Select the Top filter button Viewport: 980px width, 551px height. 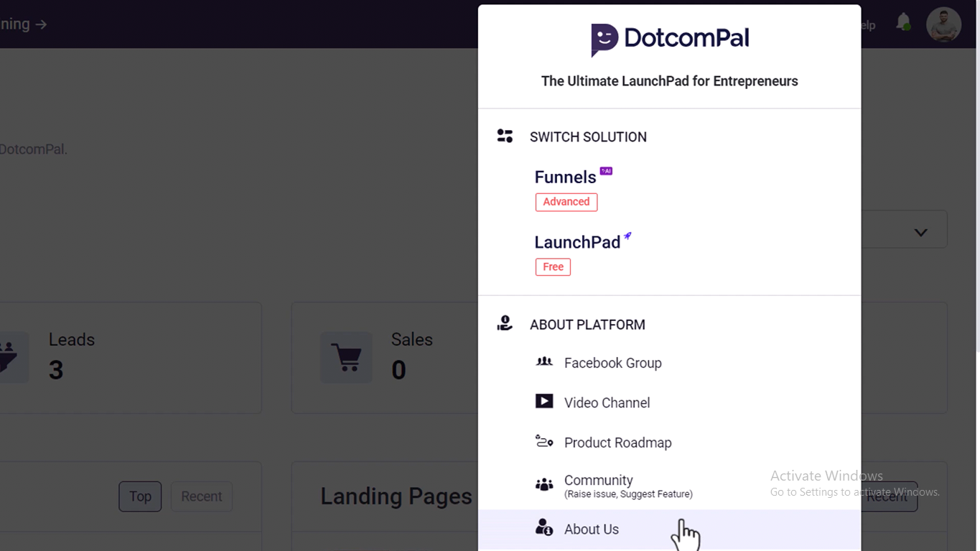point(140,496)
